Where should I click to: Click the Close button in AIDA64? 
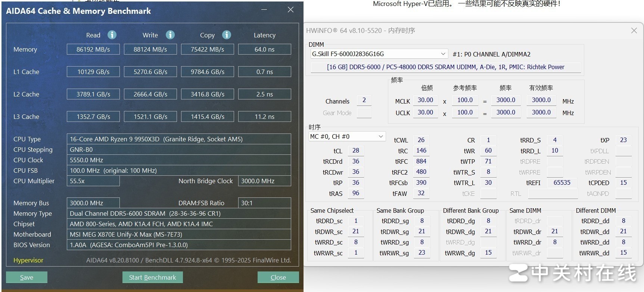[x=278, y=277]
